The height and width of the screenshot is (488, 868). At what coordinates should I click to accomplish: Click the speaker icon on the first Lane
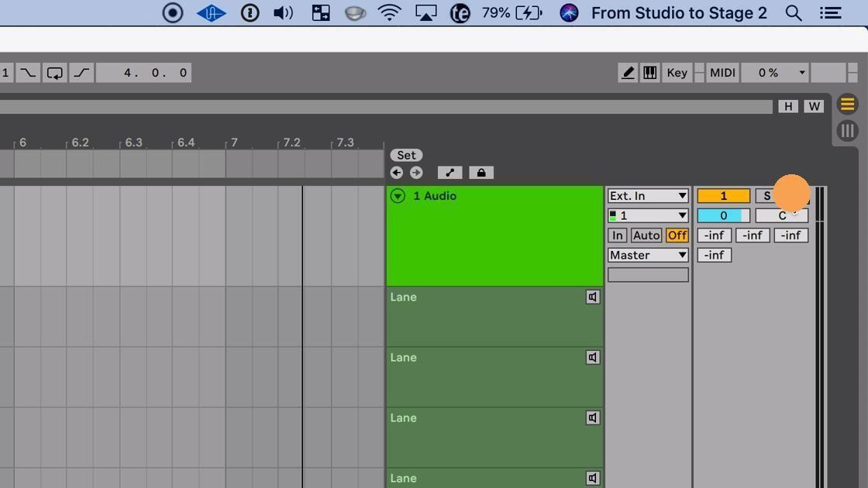pyautogui.click(x=592, y=297)
